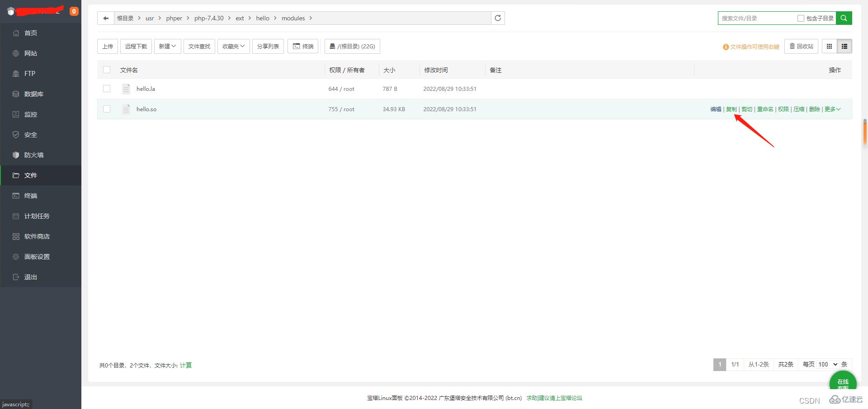
Task: Click the 上传 upload button
Action: pyautogui.click(x=108, y=46)
